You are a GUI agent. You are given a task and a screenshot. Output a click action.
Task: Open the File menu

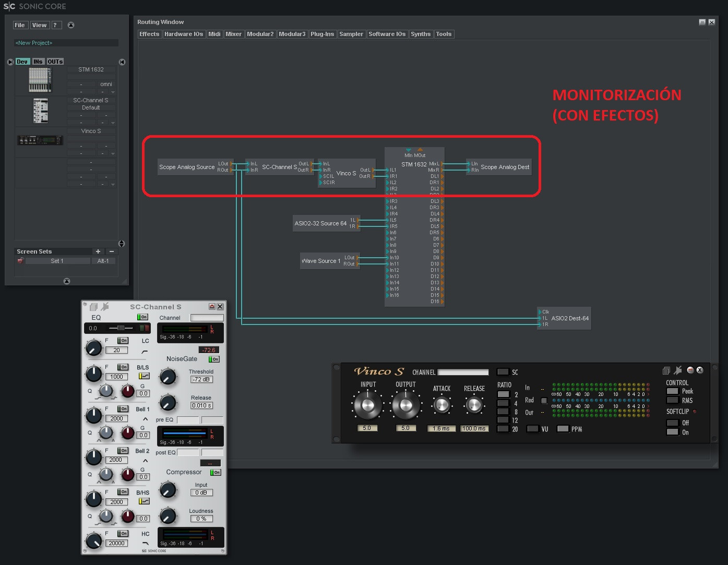click(x=20, y=25)
